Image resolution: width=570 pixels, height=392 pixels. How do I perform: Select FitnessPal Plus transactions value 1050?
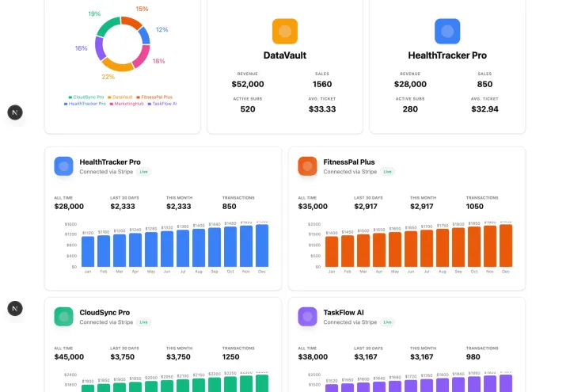pos(475,207)
